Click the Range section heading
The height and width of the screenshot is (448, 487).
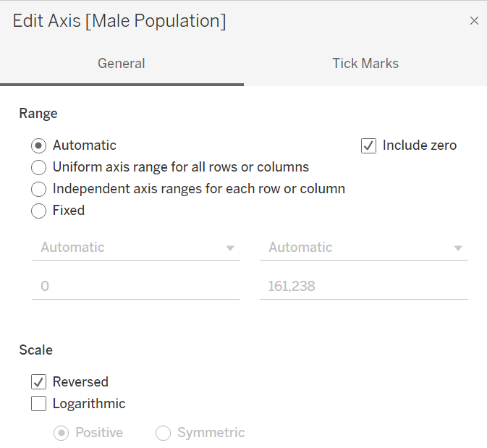38,113
